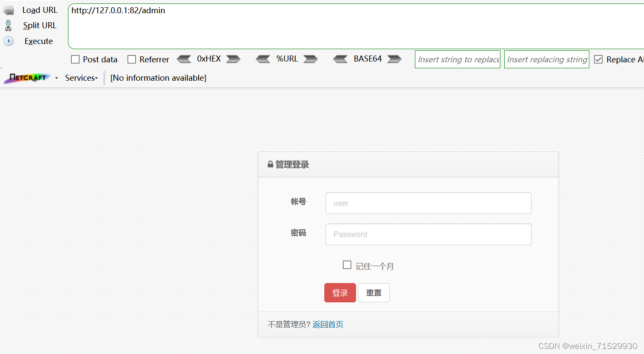Click the 重置 reset button
Viewport: 644px width, 354px height.
(x=373, y=293)
